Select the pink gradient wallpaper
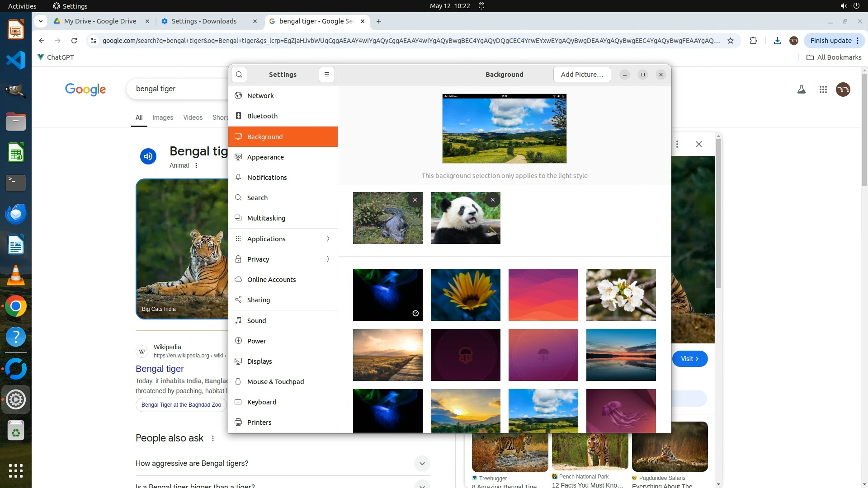Viewport: 868px width, 488px height. [543, 295]
